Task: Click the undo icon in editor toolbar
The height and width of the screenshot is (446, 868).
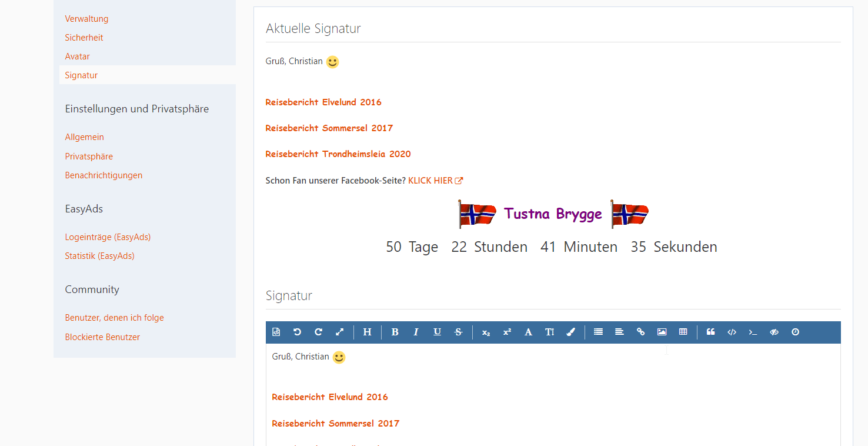Action: 297,332
